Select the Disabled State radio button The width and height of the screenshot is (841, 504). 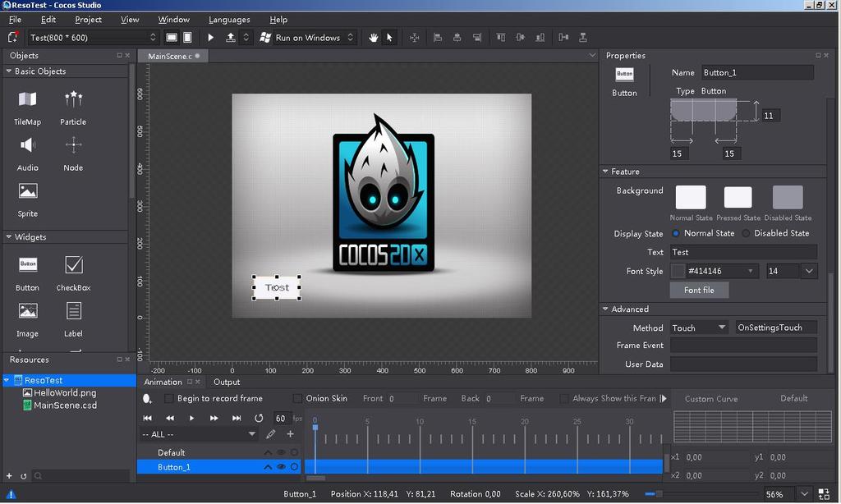point(746,233)
